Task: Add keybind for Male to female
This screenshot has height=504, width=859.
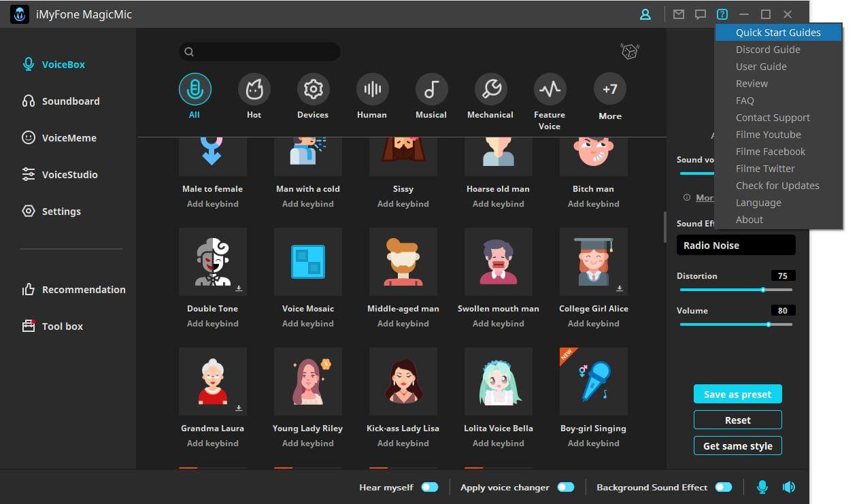Action: (213, 204)
